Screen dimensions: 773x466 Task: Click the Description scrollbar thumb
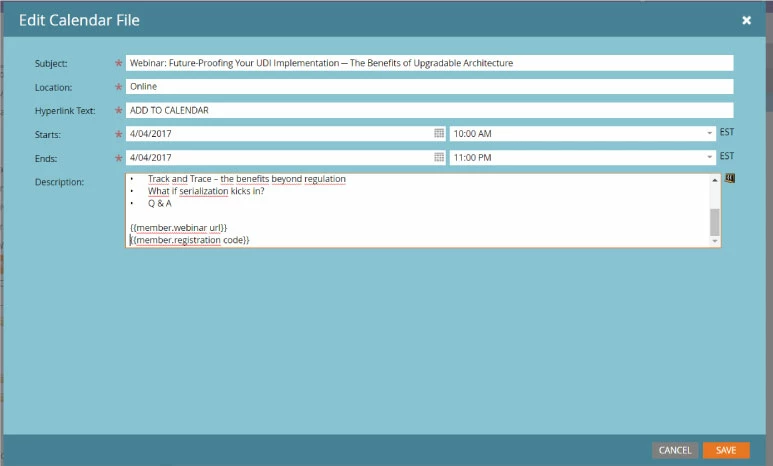point(715,222)
